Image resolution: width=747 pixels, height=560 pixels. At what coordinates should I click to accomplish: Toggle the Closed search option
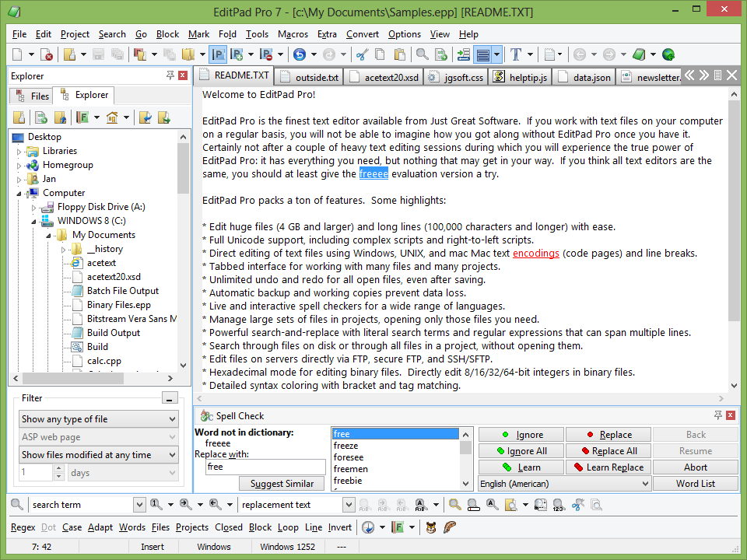(229, 527)
